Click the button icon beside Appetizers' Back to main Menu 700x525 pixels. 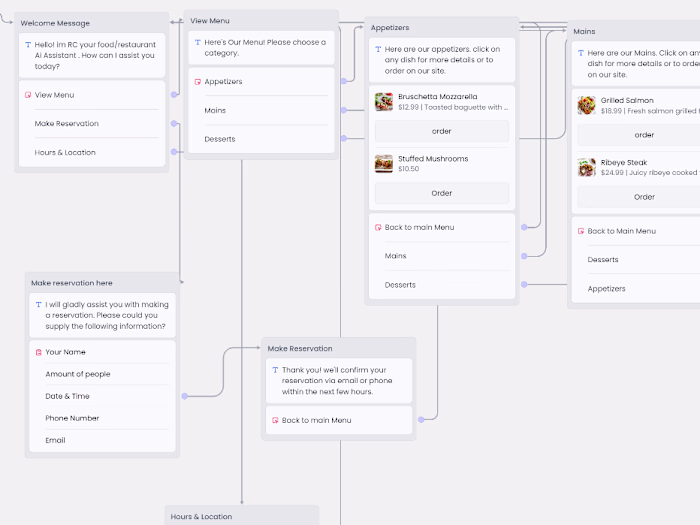click(378, 227)
